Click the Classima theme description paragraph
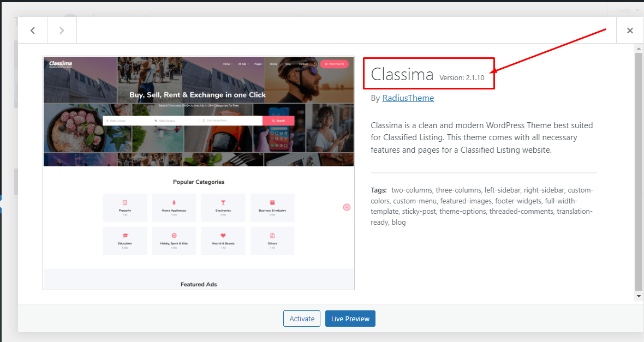644x342 pixels. tap(482, 137)
